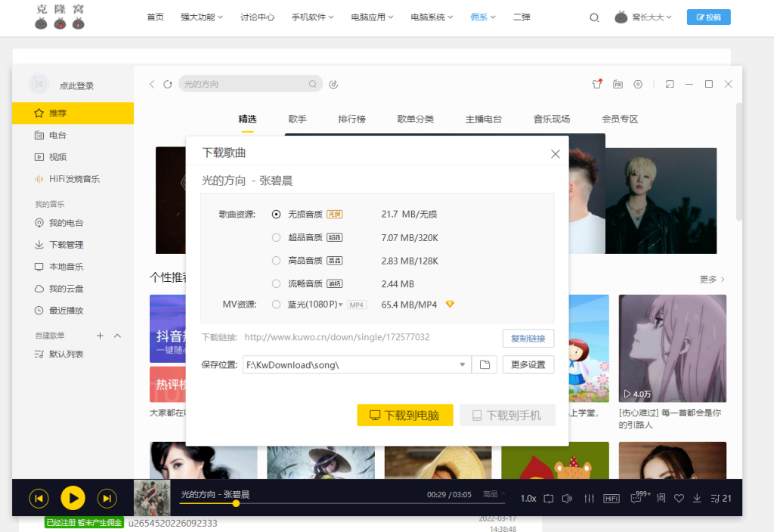This screenshot has width=774, height=532.
Task: Play the previous track
Action: coord(39,499)
